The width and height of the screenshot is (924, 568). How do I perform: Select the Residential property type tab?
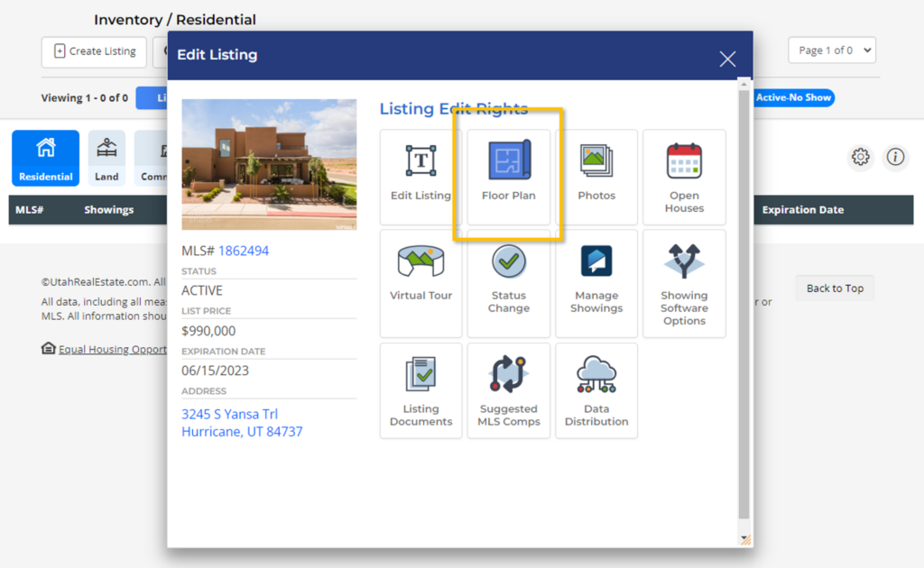45,159
